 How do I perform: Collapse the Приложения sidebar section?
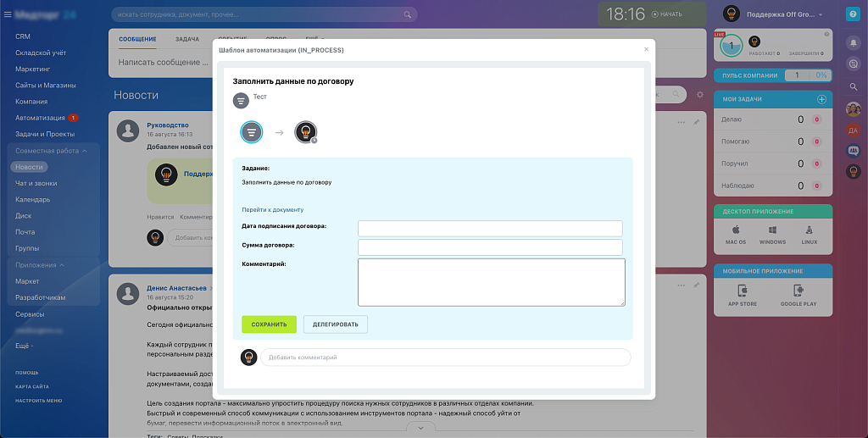(62, 265)
